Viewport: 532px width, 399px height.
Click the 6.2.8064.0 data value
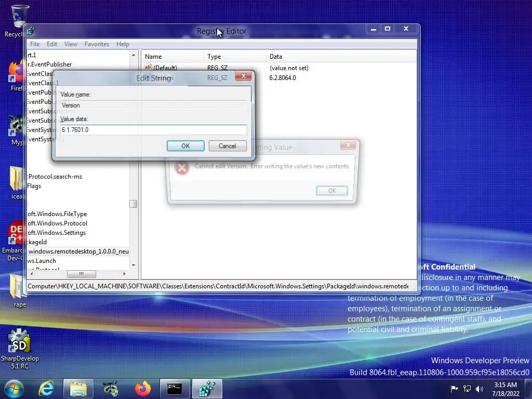coord(283,78)
